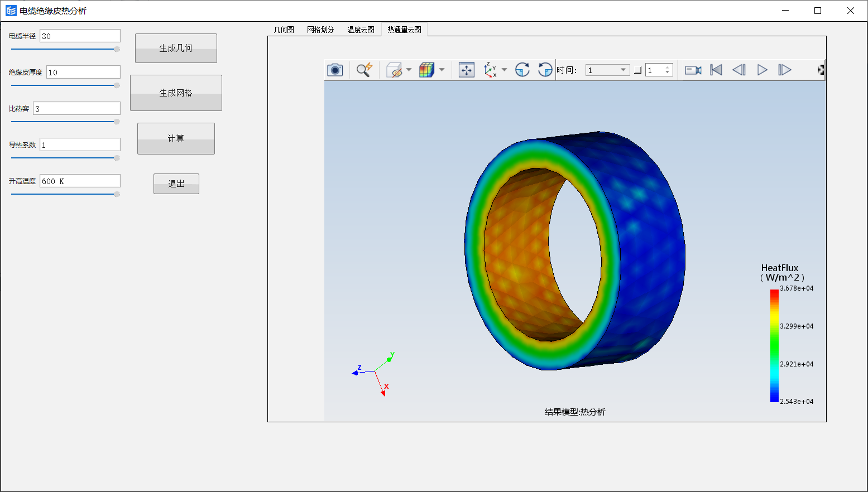Click the 电缆半径 slider handle

click(x=117, y=49)
